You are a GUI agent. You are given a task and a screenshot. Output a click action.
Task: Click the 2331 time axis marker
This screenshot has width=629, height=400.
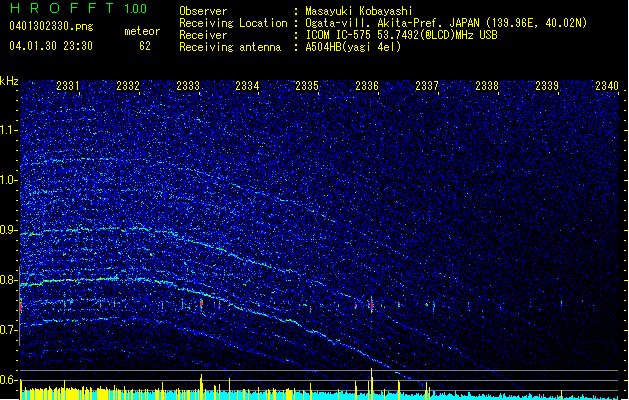(68, 85)
